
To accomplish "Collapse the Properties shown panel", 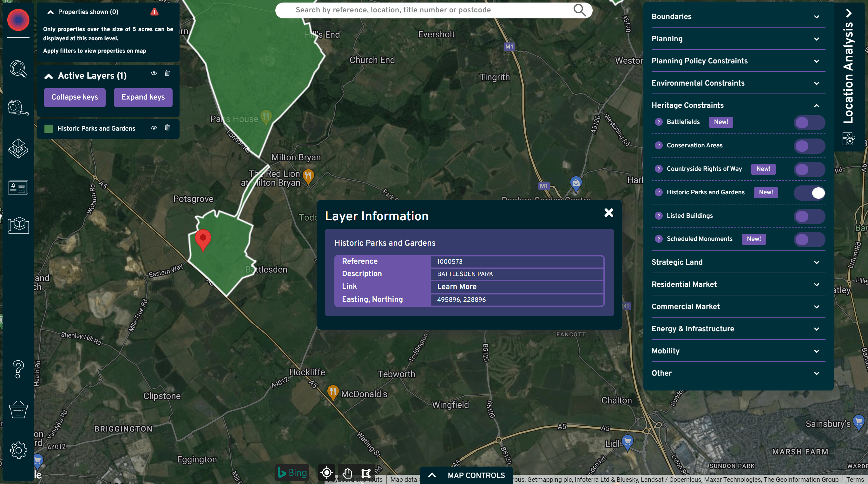I will pyautogui.click(x=50, y=12).
